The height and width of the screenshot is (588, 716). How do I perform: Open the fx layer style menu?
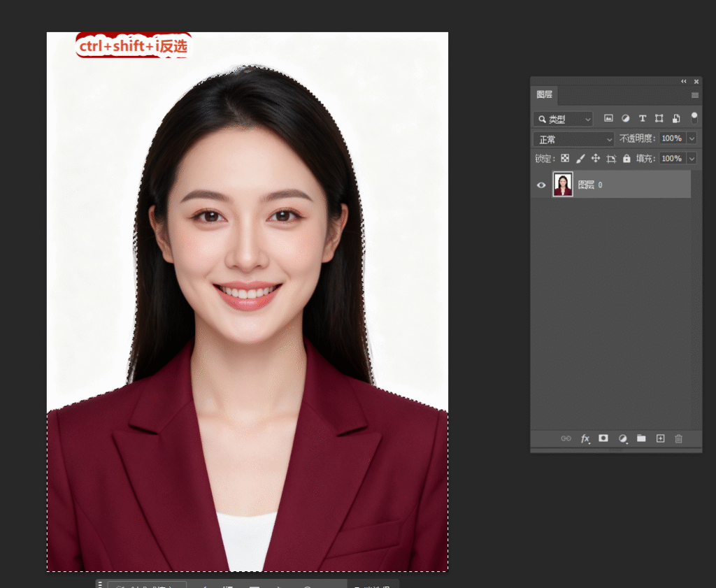[585, 438]
